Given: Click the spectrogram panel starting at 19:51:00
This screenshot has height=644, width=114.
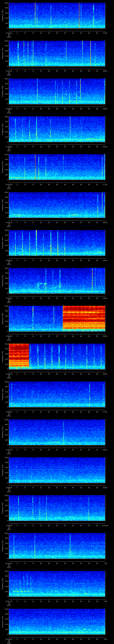Looking at the screenshot, I should (x=57, y=205).
